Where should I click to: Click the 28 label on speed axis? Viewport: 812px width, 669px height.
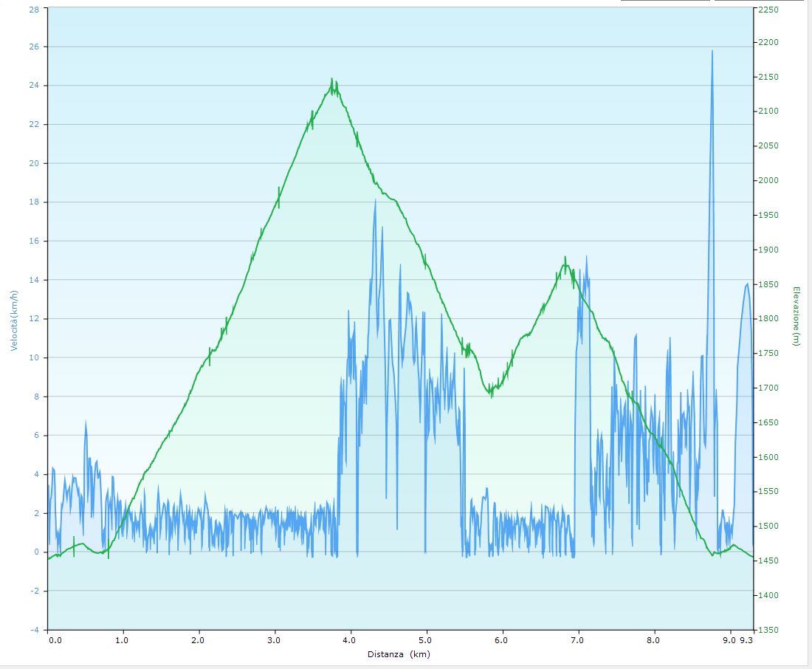click(x=33, y=9)
